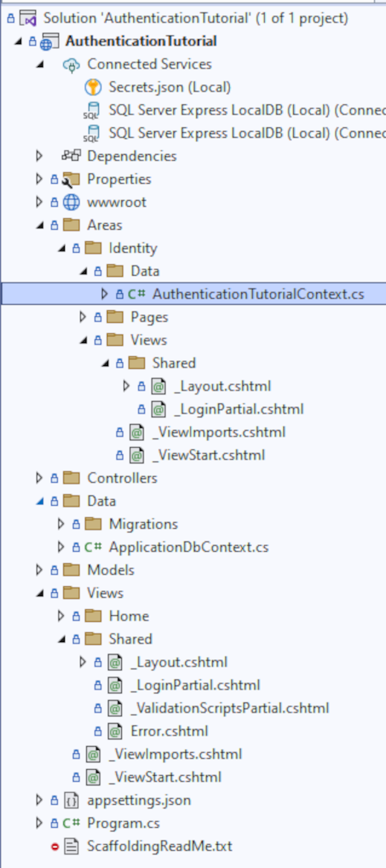Expand the Migrations folder arrow

coord(61,524)
